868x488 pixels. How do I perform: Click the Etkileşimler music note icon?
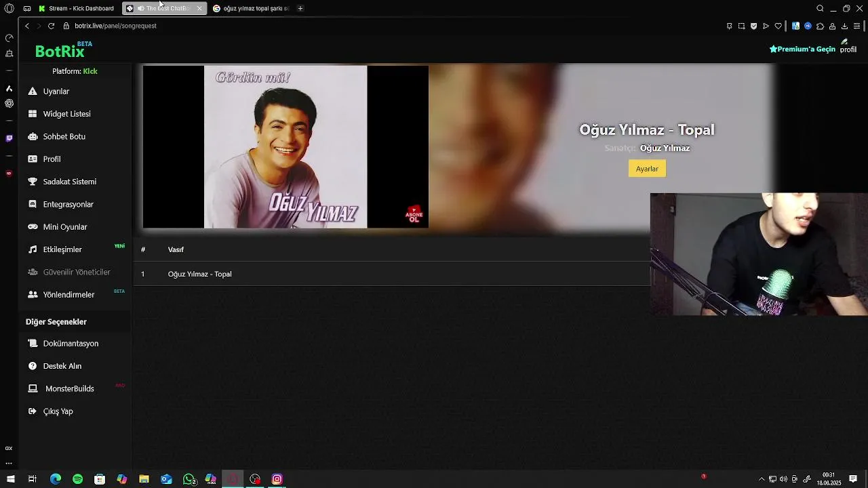[33, 249]
